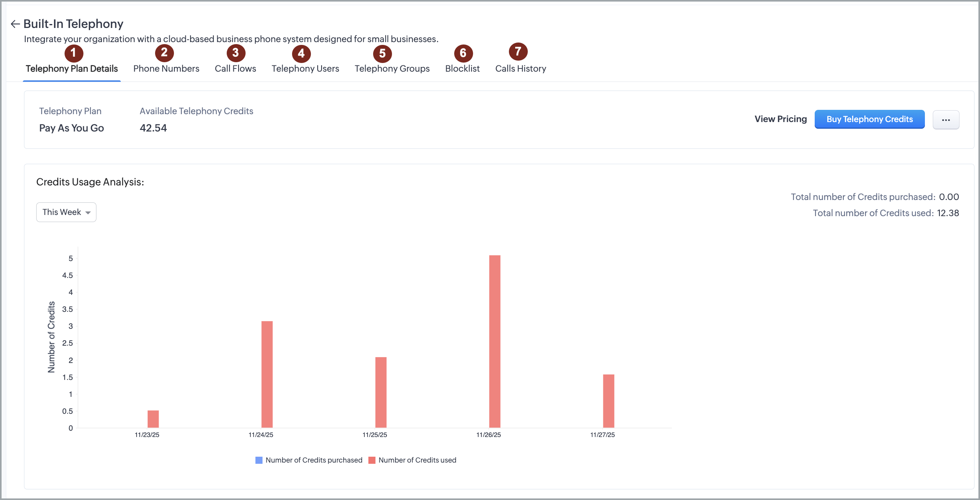Image resolution: width=980 pixels, height=500 pixels.
Task: Click numbered badge 1 above Telephony Plan Details
Action: pos(74,53)
